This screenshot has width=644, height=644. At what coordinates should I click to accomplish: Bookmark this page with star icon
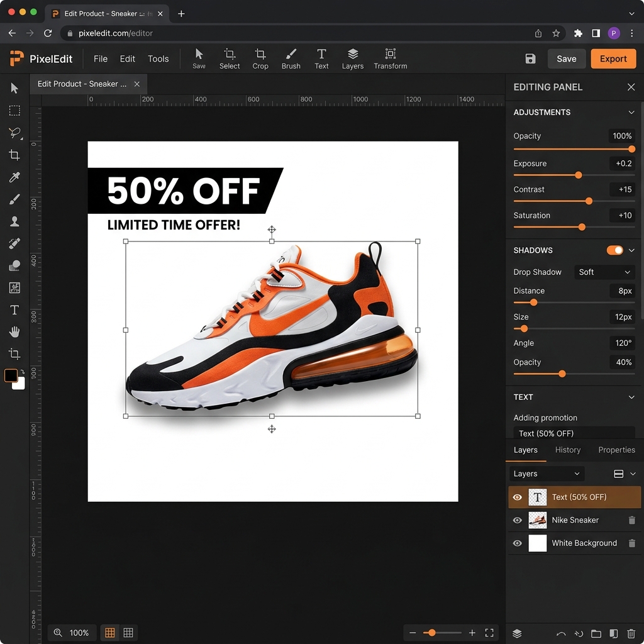[x=556, y=33]
